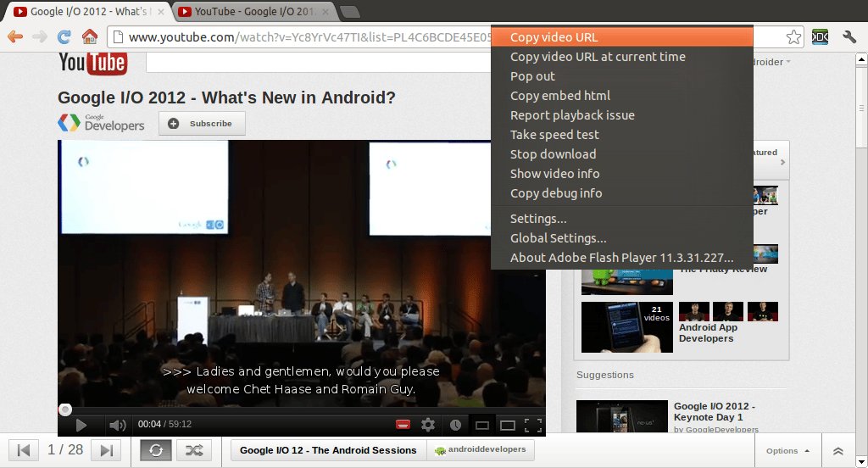
Task: Open Chrome wrench settings menu
Action: click(x=849, y=37)
